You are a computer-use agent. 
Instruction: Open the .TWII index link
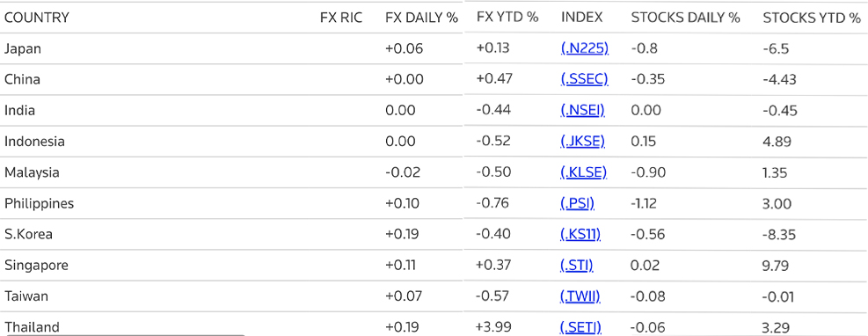[580, 296]
